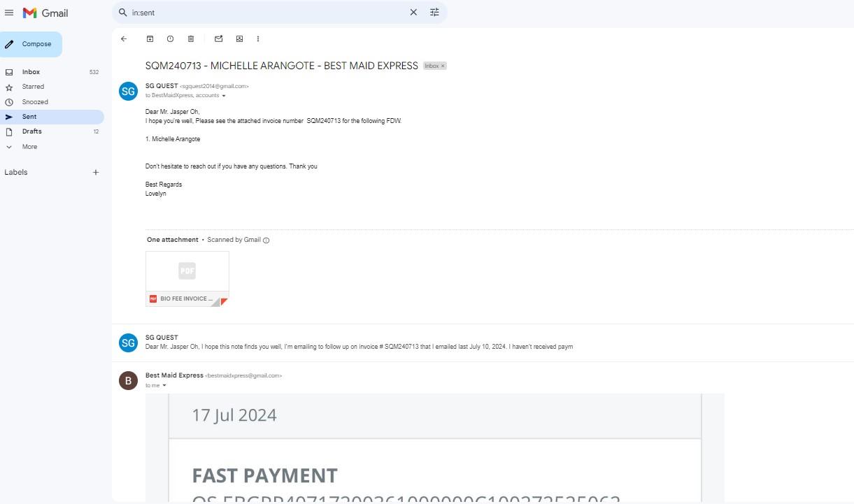Click the Labels sidebar heading
Screen dimensions: 854x504
click(x=16, y=173)
